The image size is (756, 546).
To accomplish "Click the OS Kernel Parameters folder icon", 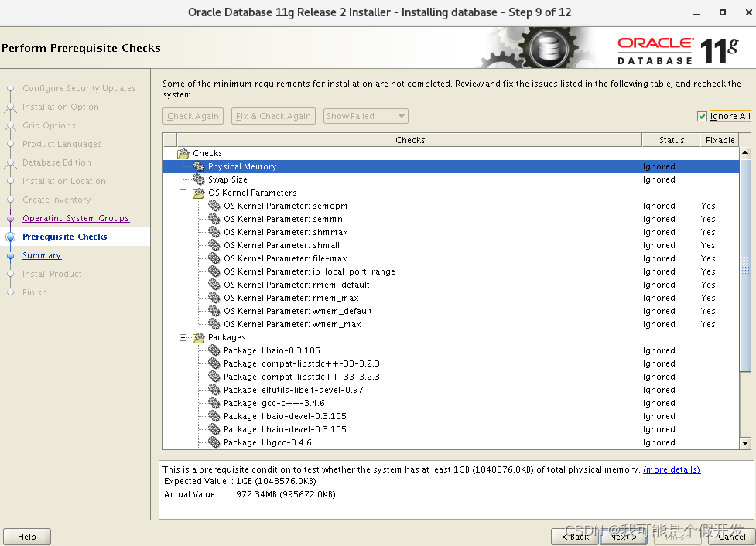I will pyautogui.click(x=199, y=193).
